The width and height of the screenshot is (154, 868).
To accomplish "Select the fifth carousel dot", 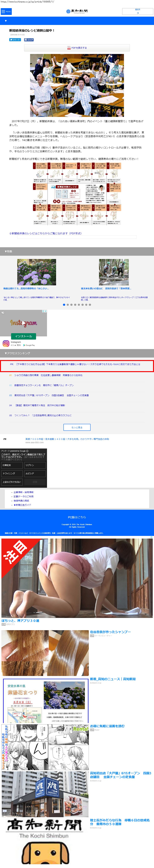I will coord(79,305).
